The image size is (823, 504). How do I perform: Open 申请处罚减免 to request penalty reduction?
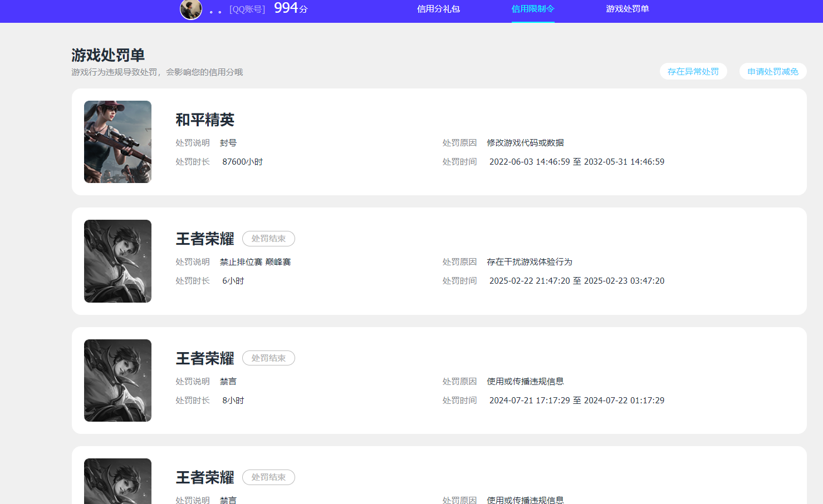(772, 71)
